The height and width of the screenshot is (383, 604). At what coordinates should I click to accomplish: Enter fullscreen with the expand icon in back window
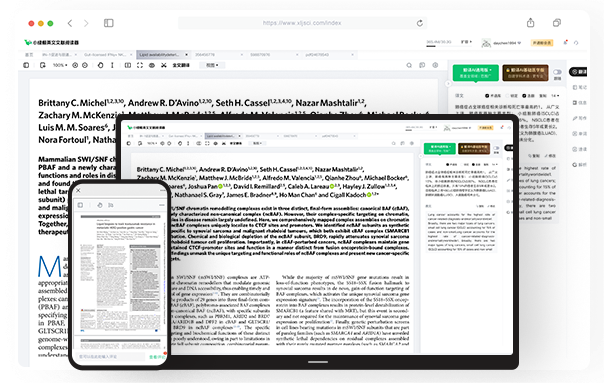(140, 65)
